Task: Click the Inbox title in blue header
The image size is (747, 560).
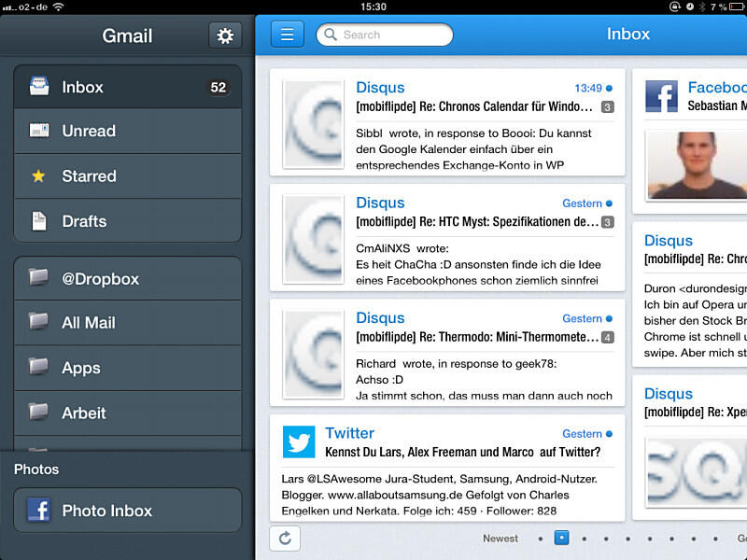Action: [627, 34]
